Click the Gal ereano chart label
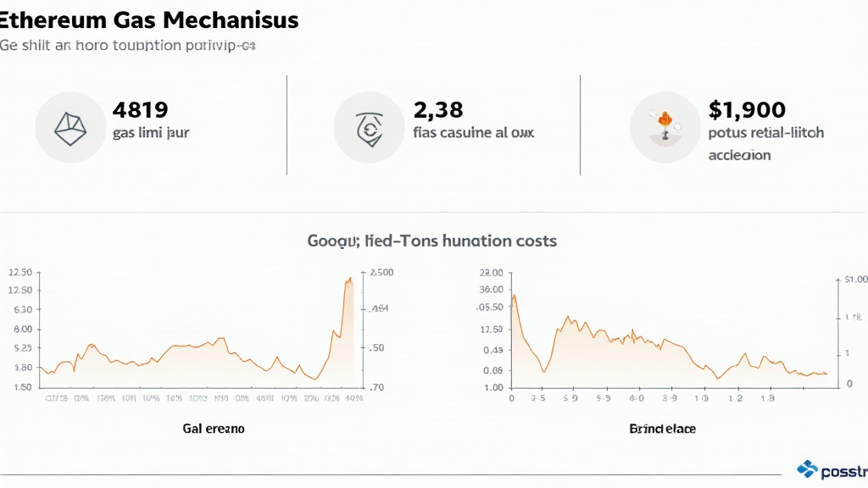868x488 pixels. click(x=213, y=429)
